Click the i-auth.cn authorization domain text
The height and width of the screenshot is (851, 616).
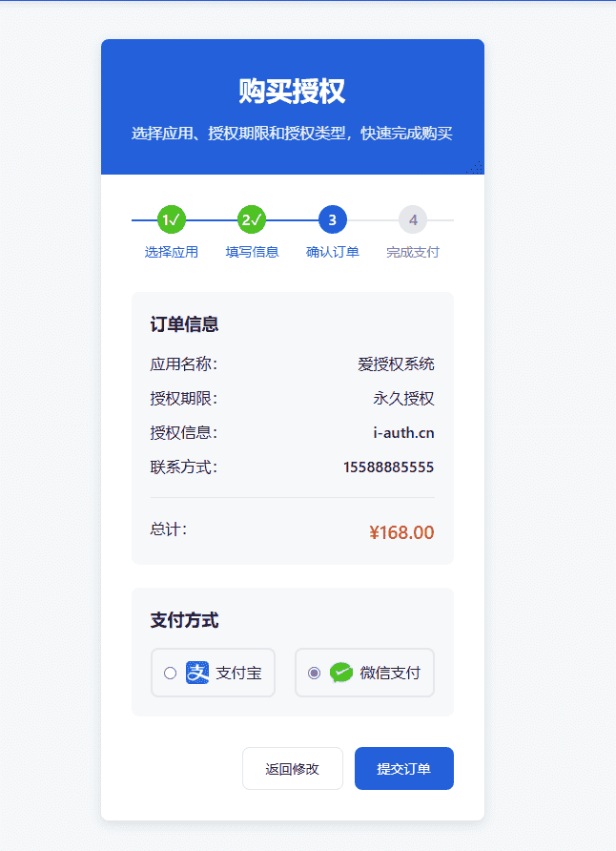[403, 433]
